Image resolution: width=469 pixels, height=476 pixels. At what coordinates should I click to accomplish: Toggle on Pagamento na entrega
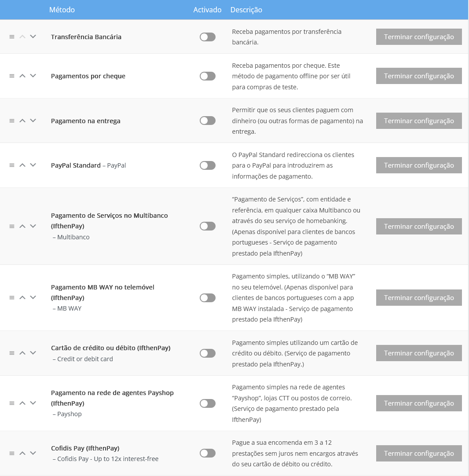(x=207, y=121)
